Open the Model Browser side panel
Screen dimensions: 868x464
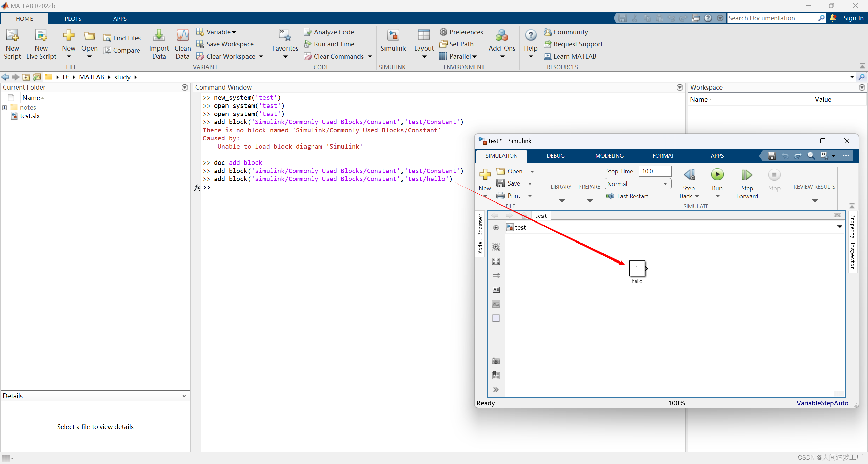480,234
